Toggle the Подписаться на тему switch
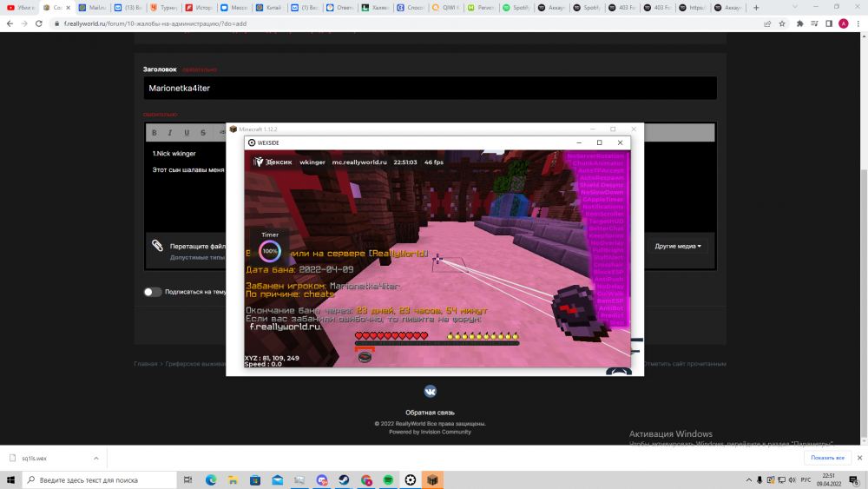 (x=152, y=292)
